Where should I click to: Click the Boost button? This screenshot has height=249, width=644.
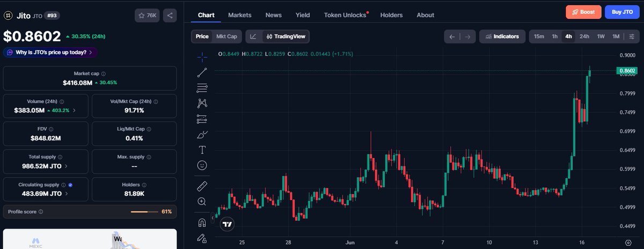583,12
